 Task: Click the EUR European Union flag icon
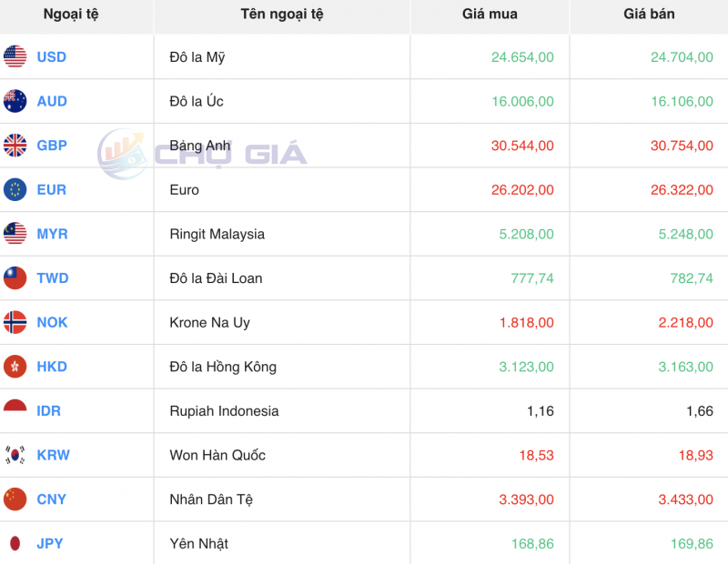[x=15, y=190]
